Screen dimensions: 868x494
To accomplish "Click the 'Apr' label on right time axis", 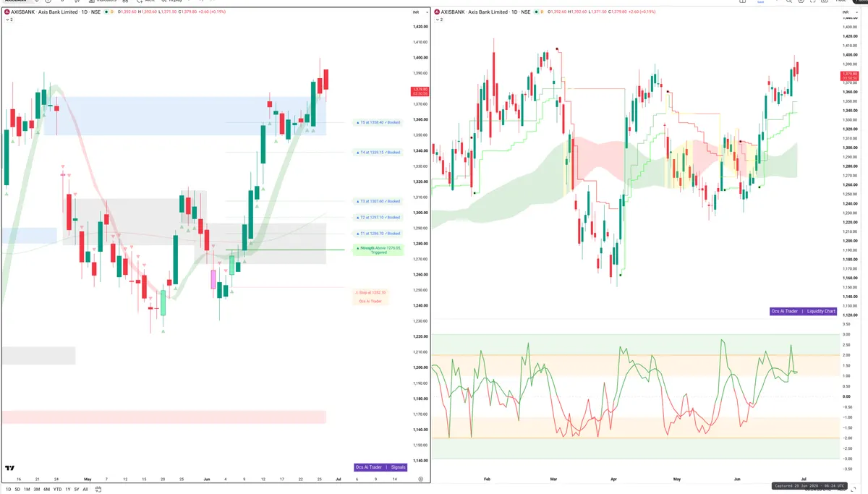I will click(613, 479).
